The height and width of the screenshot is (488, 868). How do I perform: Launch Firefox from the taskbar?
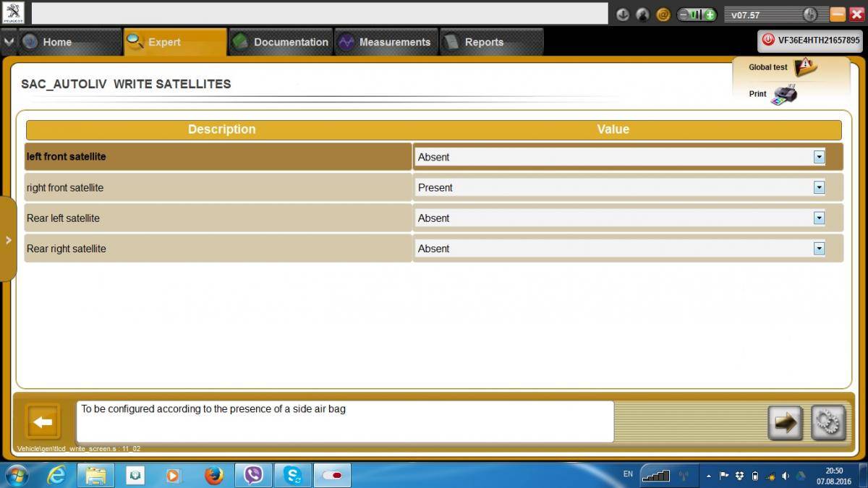click(x=213, y=475)
